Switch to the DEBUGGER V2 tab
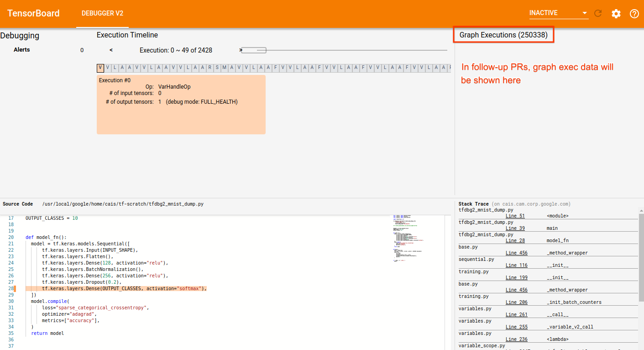Screen dimensions: 644x350 (x=102, y=13)
